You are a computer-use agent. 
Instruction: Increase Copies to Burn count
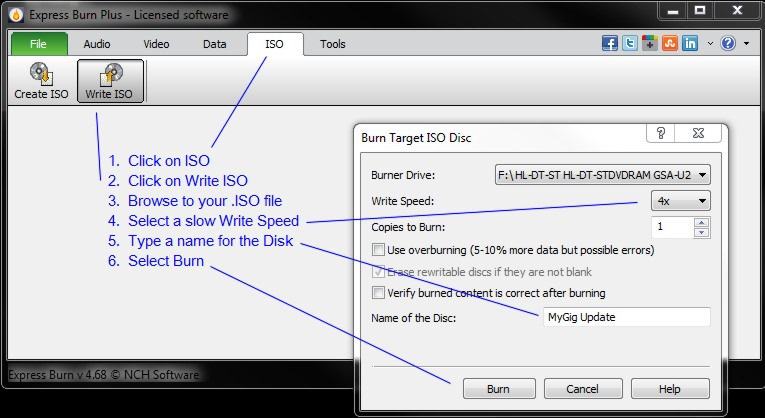click(x=702, y=222)
